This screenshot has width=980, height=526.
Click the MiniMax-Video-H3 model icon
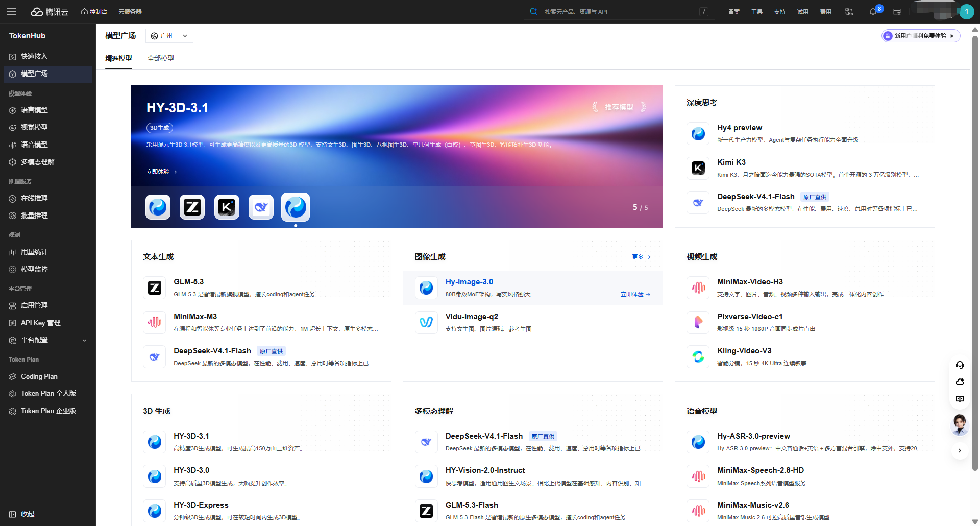click(698, 288)
